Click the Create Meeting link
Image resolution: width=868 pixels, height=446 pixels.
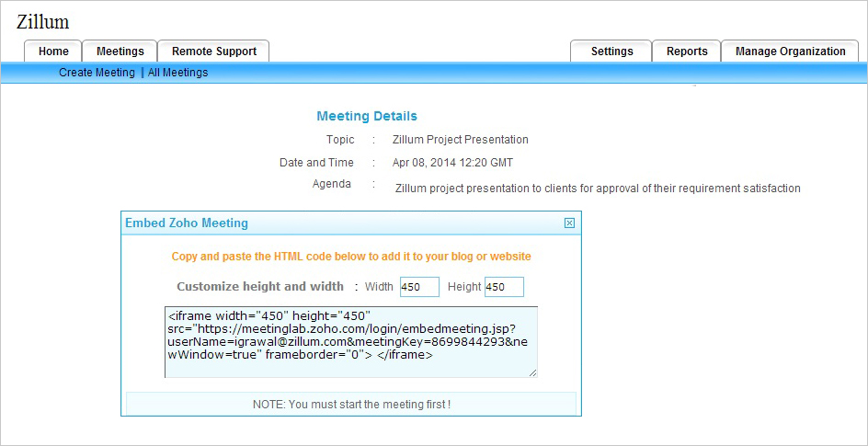97,73
